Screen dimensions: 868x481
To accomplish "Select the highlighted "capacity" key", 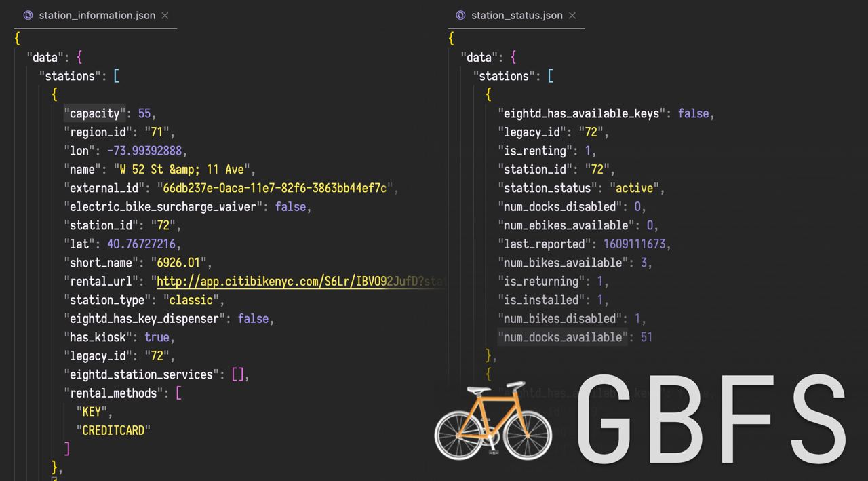I will tap(94, 113).
